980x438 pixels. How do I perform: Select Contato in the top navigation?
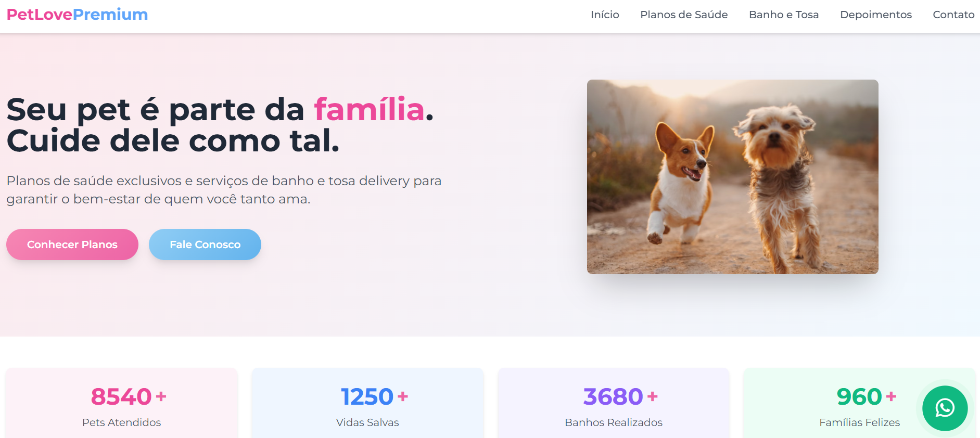pos(953,15)
